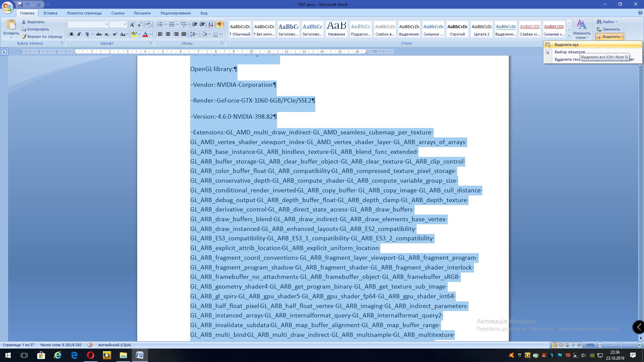Click the Заменить button

(x=608, y=29)
